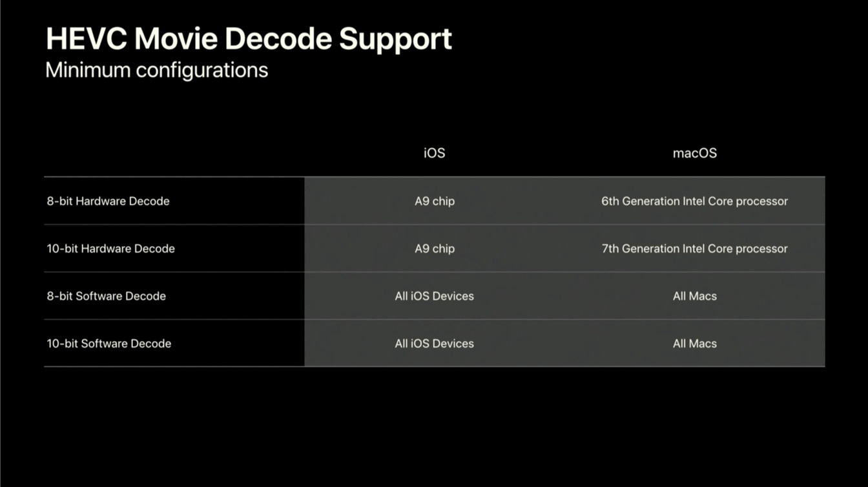
Task: Click the macOS column header
Action: pyautogui.click(x=695, y=153)
